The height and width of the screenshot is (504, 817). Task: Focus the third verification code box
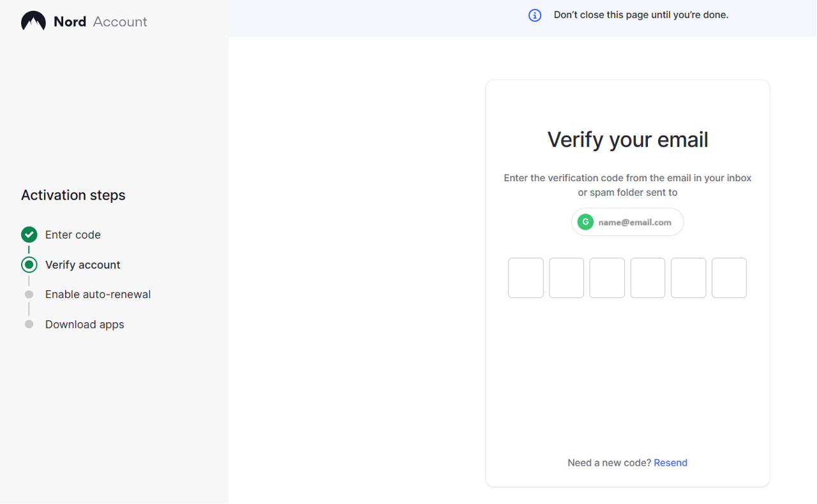607,278
